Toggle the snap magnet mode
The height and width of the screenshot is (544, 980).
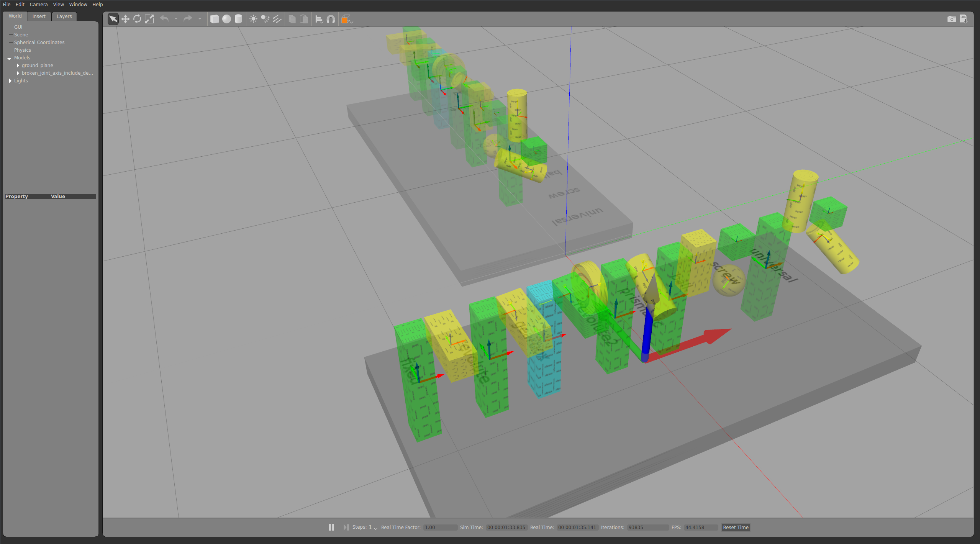330,19
